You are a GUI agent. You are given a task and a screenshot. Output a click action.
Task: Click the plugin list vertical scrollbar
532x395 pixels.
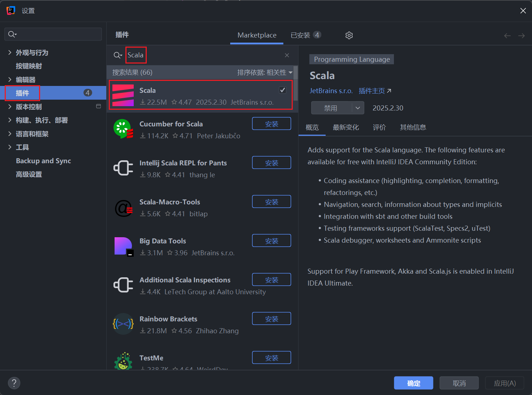point(296,83)
